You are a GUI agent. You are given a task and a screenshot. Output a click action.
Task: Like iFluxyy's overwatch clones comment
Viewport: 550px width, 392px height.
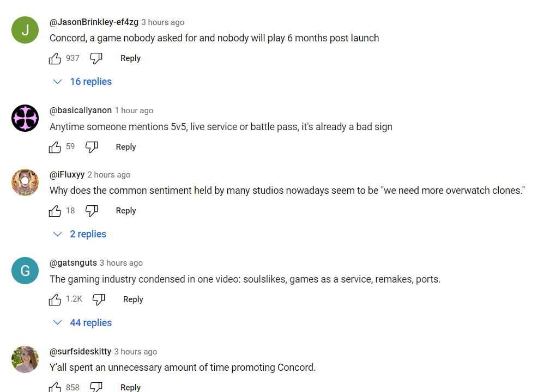(x=55, y=211)
